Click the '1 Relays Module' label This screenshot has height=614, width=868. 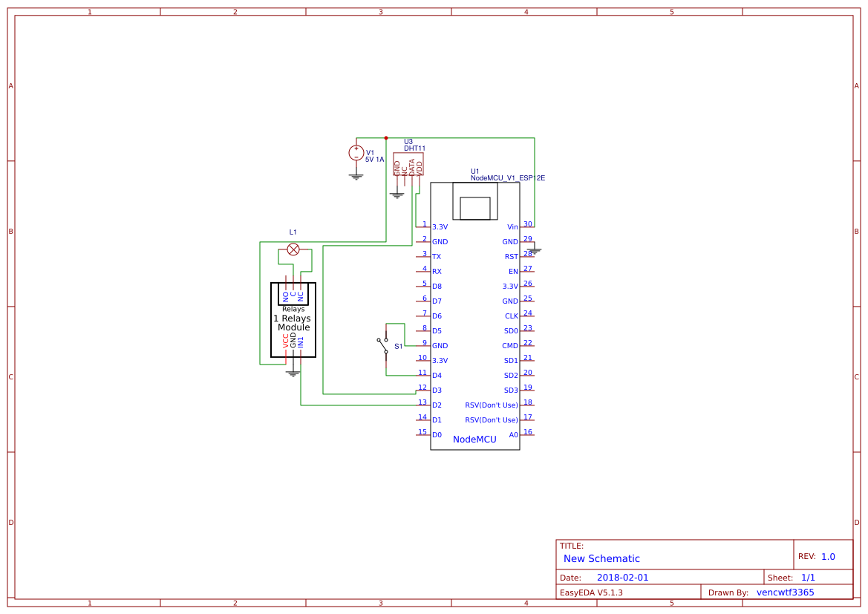293,323
